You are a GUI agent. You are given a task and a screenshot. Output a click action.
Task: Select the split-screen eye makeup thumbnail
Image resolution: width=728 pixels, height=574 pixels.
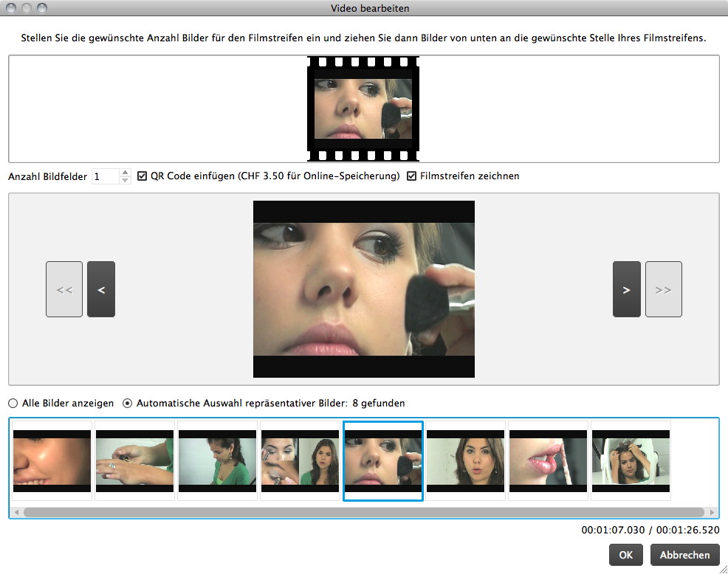300,461
